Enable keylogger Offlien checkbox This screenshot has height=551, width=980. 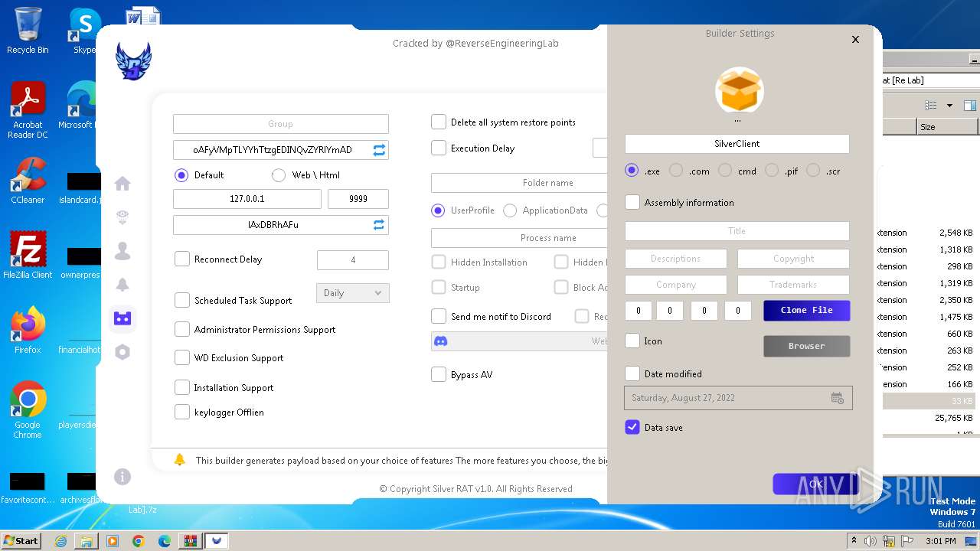182,412
